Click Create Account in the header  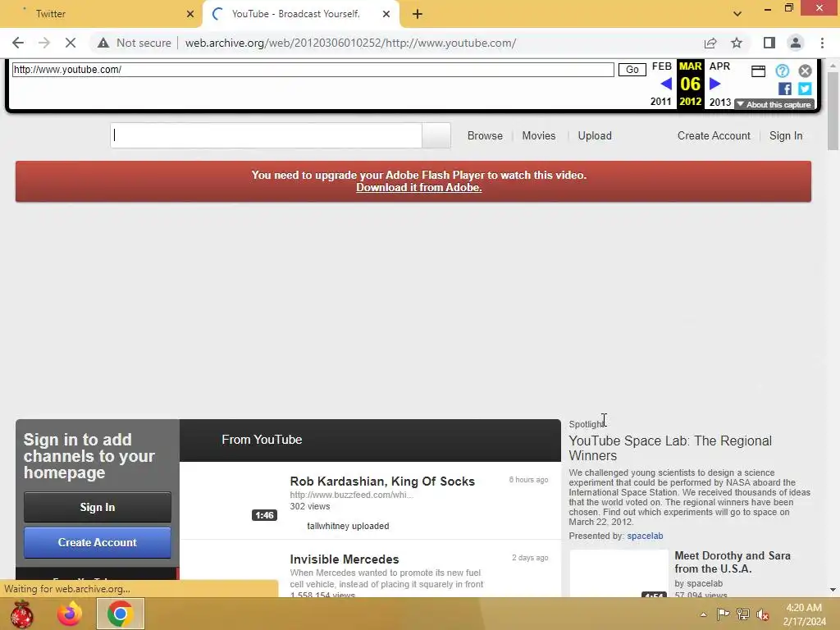(714, 135)
